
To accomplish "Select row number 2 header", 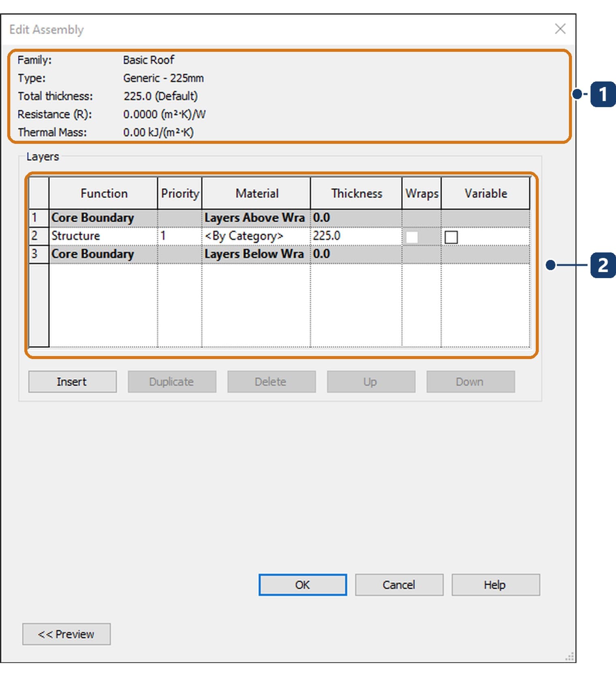I will (39, 236).
